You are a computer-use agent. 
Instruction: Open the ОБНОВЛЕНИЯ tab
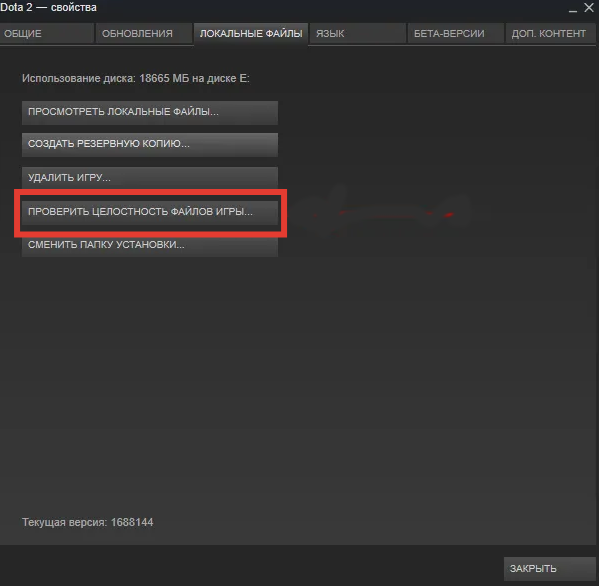pyautogui.click(x=144, y=34)
